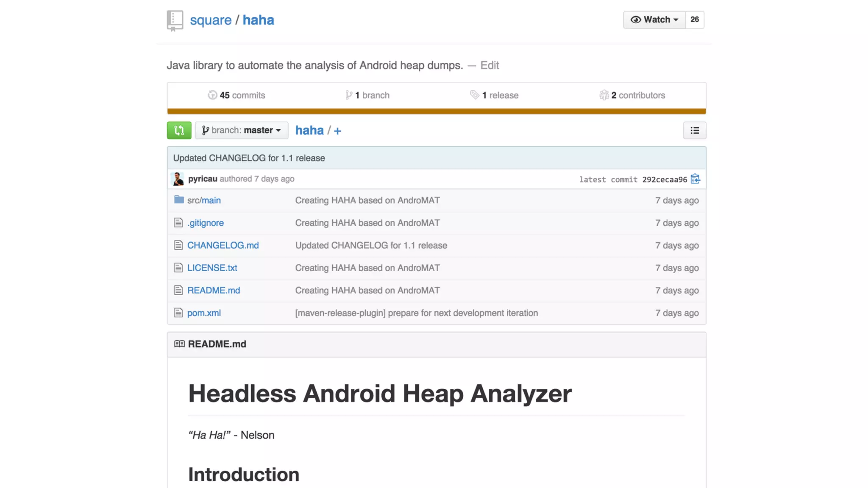The width and height of the screenshot is (868, 488).
Task: Click the repository book icon
Action: click(x=175, y=20)
